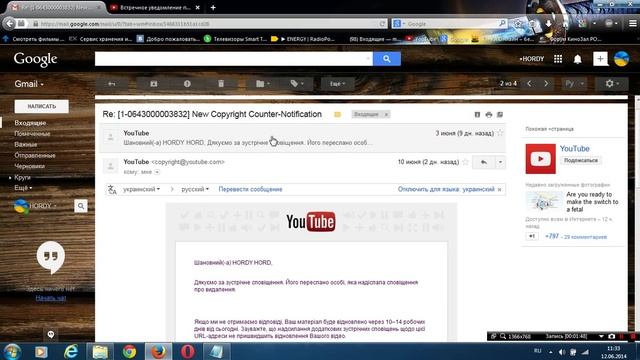640x360 pixels.
Task: Open a new browser tab
Action: [x=213, y=7]
